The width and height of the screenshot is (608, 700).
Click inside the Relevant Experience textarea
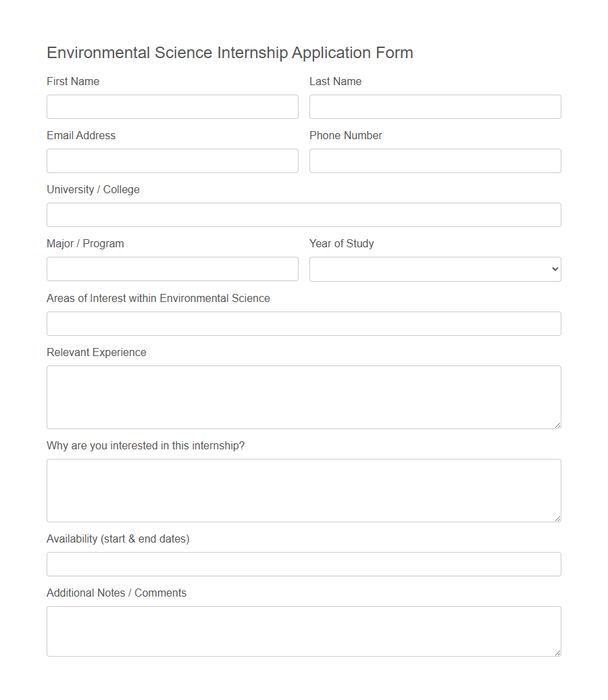point(303,395)
